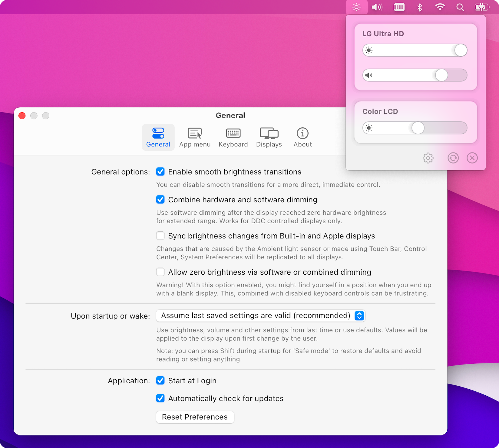
Task: Disable smooth brightness transitions
Action: point(160,172)
